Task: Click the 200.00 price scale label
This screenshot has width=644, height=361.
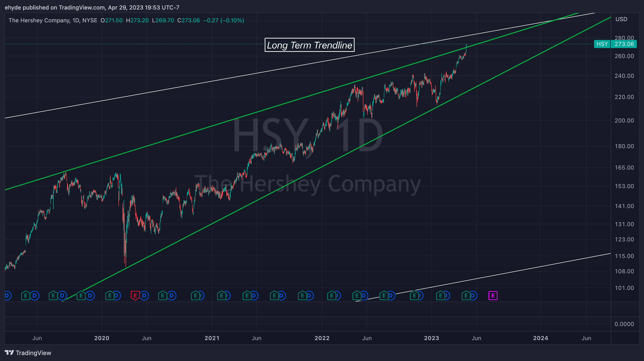Action: coord(624,121)
